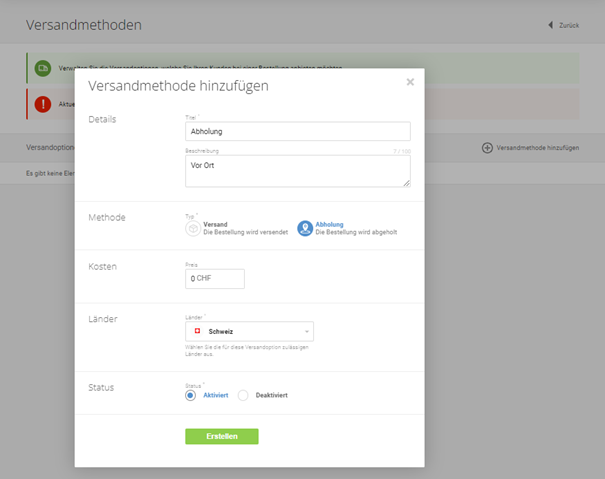Click Die Bestellung wird versendet text
The image size is (605, 479).
[x=245, y=232]
